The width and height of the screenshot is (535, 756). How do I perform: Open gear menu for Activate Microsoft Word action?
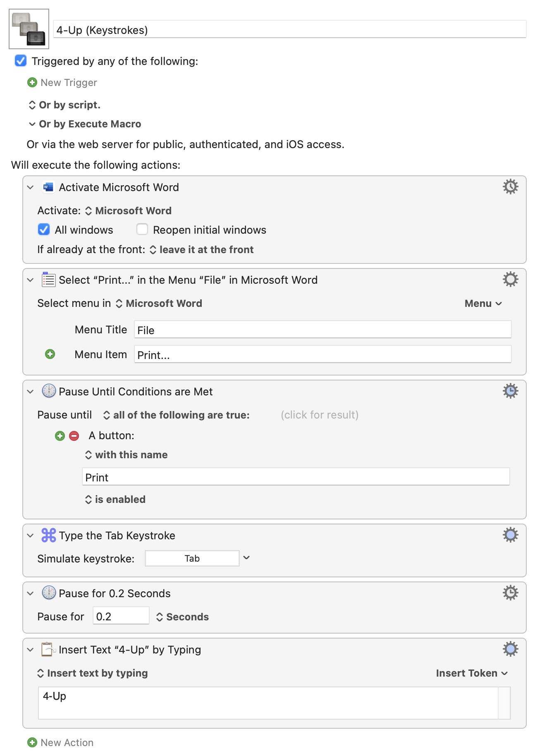click(x=510, y=187)
